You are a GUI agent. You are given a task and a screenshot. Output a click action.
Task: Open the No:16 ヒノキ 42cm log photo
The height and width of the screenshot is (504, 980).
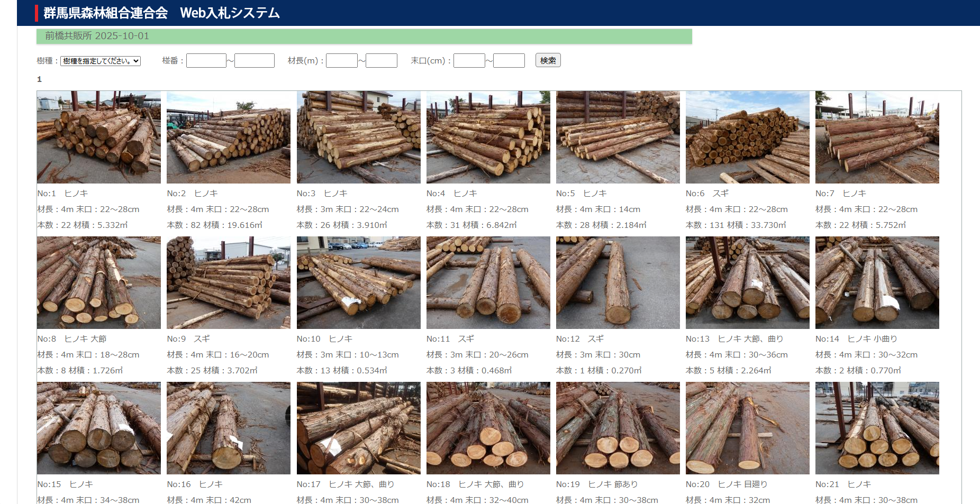pyautogui.click(x=229, y=428)
